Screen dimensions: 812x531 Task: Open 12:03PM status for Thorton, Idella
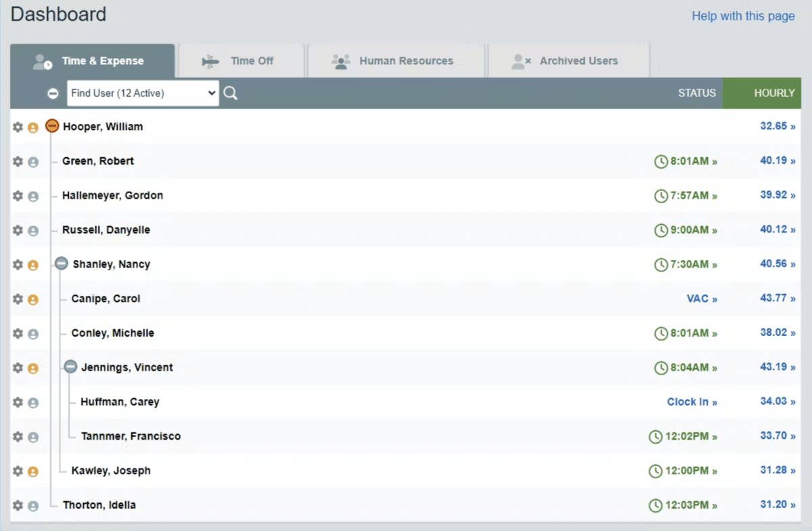point(683,505)
